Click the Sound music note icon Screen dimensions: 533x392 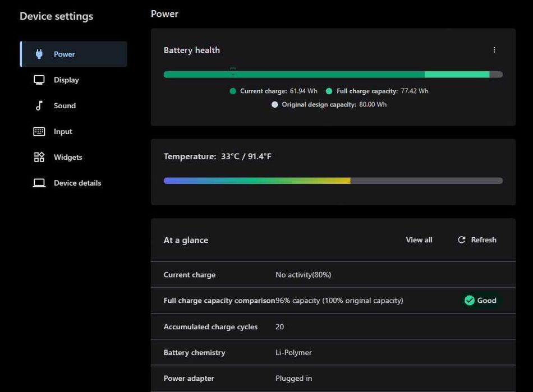(39, 105)
